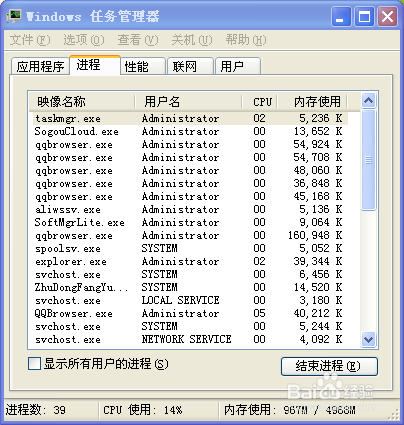404x425 pixels.
Task: Click the CPU 使用: 14% status entry
Action: [143, 410]
